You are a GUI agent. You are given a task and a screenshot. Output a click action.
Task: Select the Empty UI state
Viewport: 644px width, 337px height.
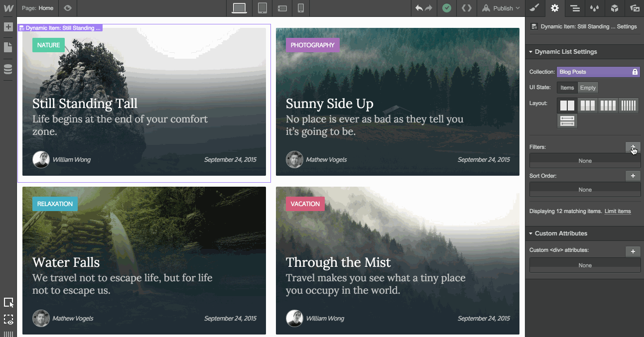coord(588,88)
